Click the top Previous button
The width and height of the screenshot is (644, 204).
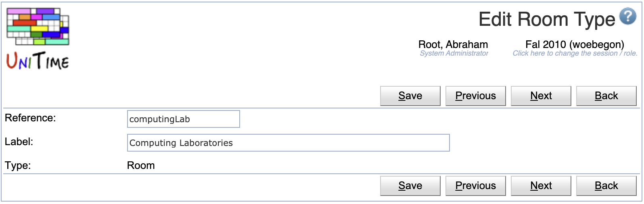click(x=476, y=96)
